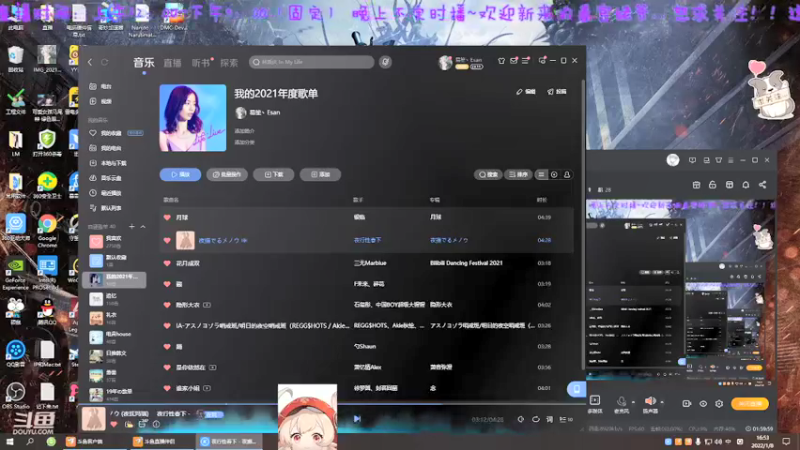800x450 pixels.
Task: Switch to the 直播 tab
Action: [x=172, y=63]
